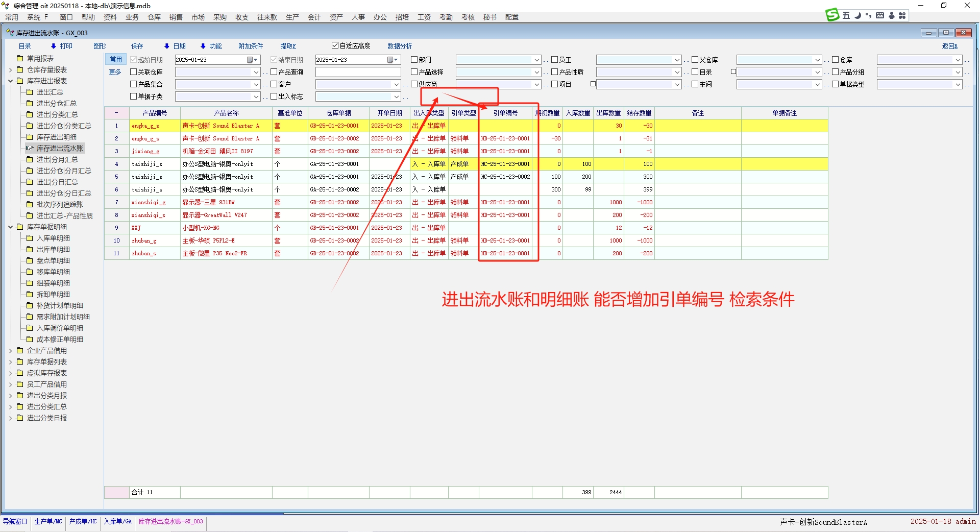Open the 关联仓库 dropdown list
This screenshot has height=532, width=980.
pos(256,72)
